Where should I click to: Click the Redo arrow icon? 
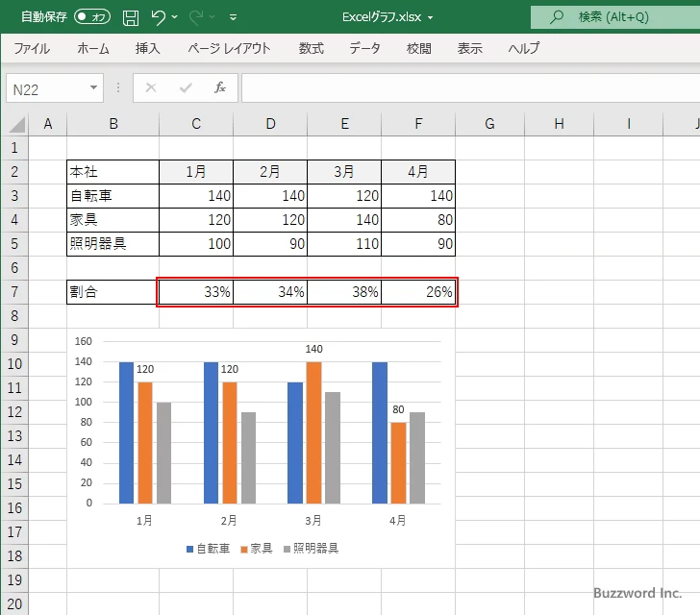pyautogui.click(x=196, y=17)
